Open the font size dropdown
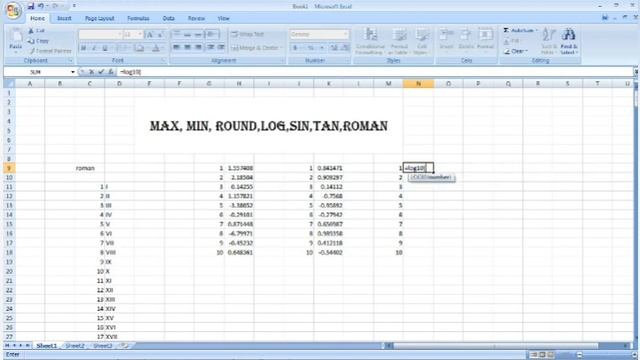Screen dimensions: 640x360 140,35
